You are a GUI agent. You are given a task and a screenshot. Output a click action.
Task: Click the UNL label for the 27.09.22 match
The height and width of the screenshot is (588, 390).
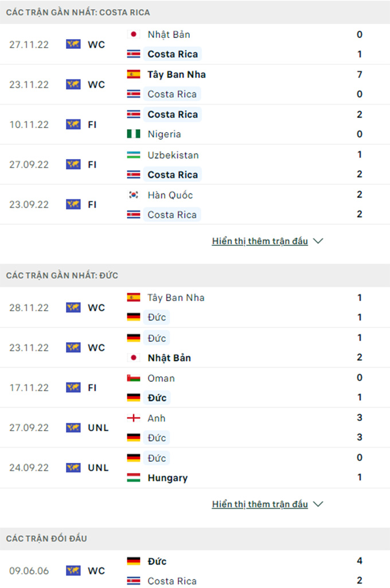point(98,428)
